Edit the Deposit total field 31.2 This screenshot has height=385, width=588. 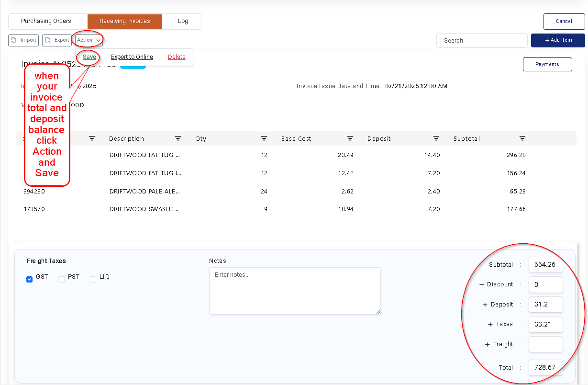pyautogui.click(x=546, y=305)
